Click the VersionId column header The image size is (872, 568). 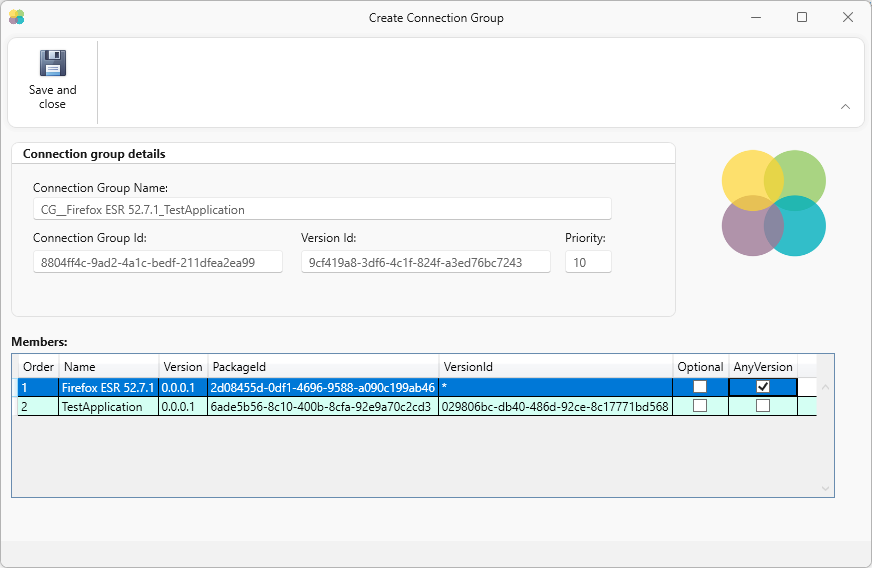[x=555, y=367]
